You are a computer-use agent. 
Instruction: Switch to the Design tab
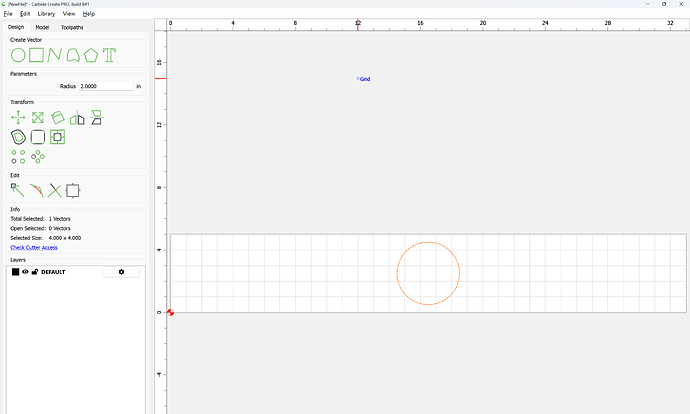point(16,27)
